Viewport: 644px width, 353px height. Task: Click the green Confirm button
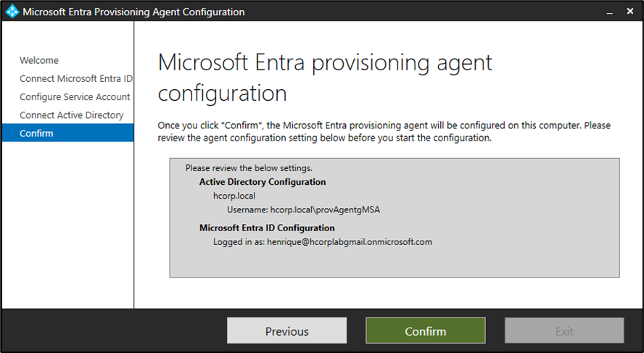click(425, 331)
